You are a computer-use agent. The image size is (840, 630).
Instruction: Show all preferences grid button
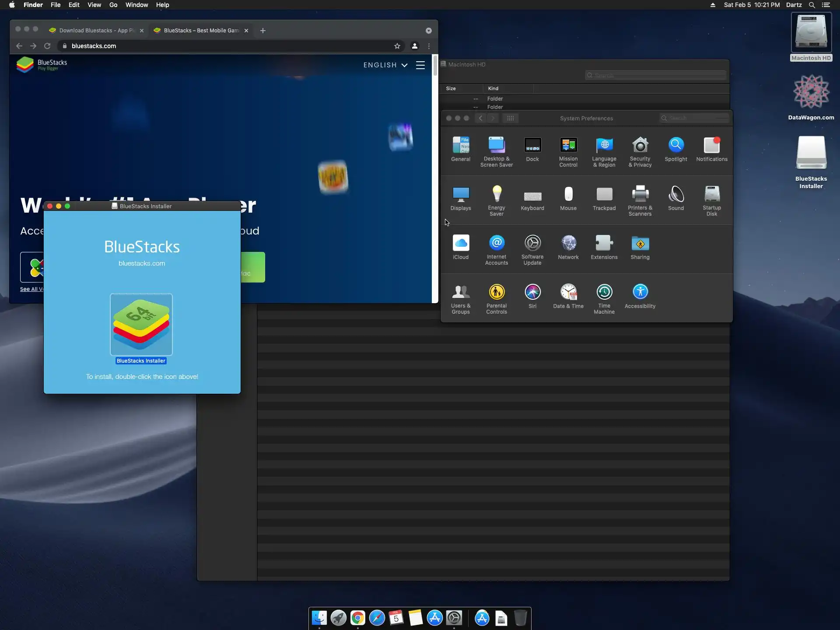tap(510, 118)
